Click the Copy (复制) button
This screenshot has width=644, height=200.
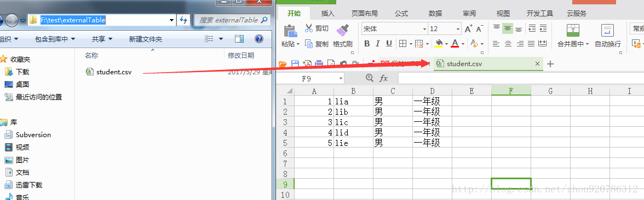[317, 44]
